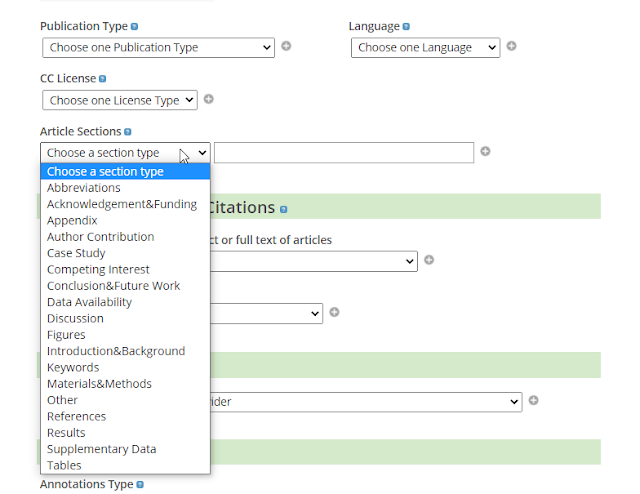Select Author Contribution option
Image resolution: width=640 pixels, height=494 pixels.
click(125, 237)
